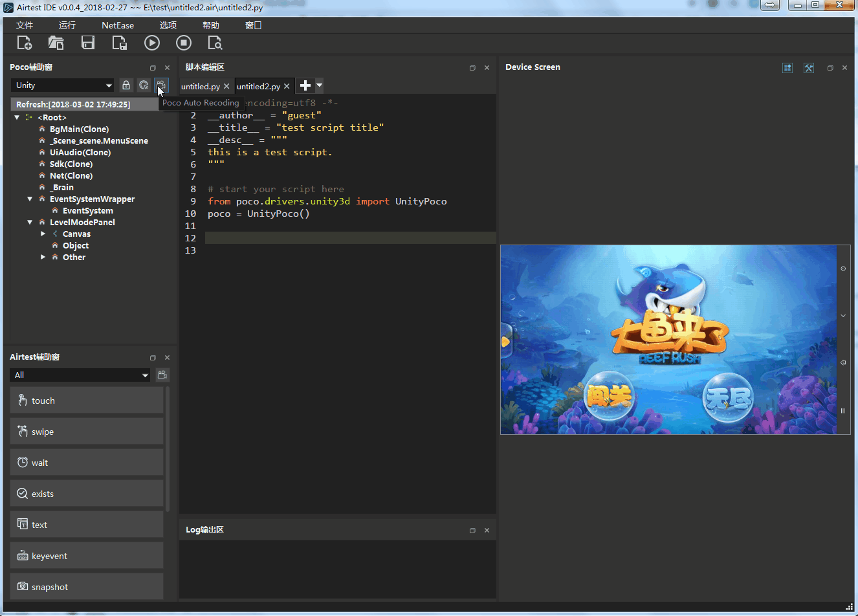This screenshot has height=616, width=858.
Task: Expand the Canvas node
Action: pyautogui.click(x=43, y=234)
